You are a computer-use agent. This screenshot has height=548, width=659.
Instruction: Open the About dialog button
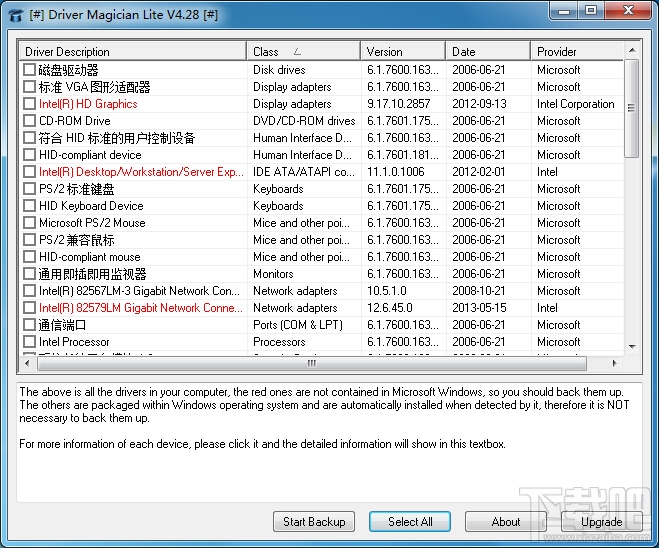[x=506, y=522]
